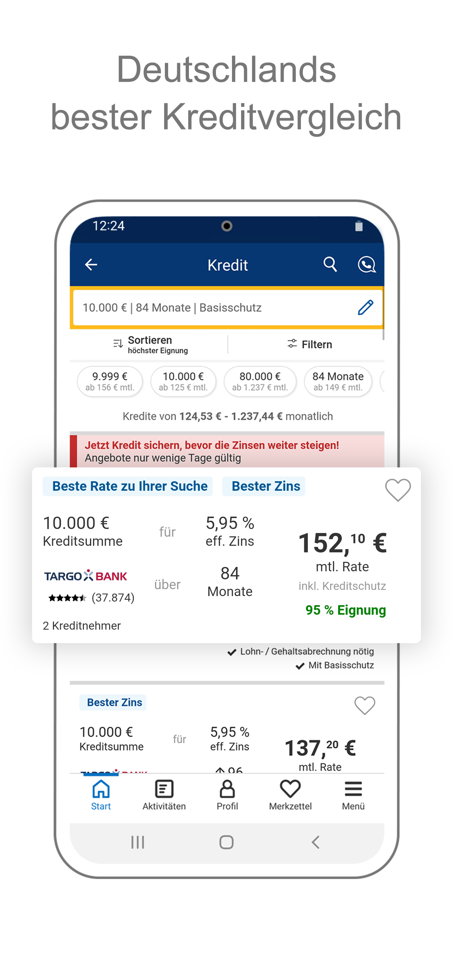Click the loan summary search field
The height and width of the screenshot is (980, 453).
coord(213,307)
